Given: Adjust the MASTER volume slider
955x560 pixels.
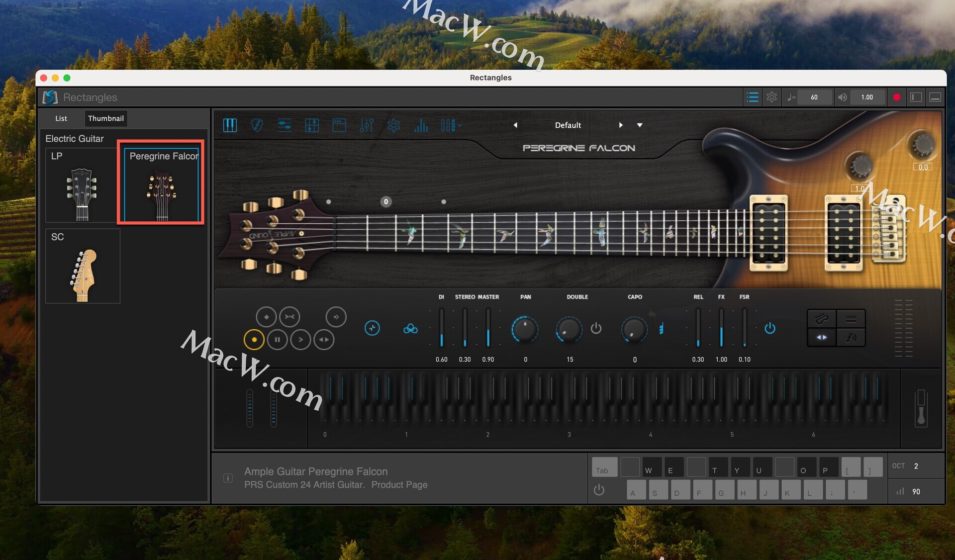Looking at the screenshot, I should [488, 327].
